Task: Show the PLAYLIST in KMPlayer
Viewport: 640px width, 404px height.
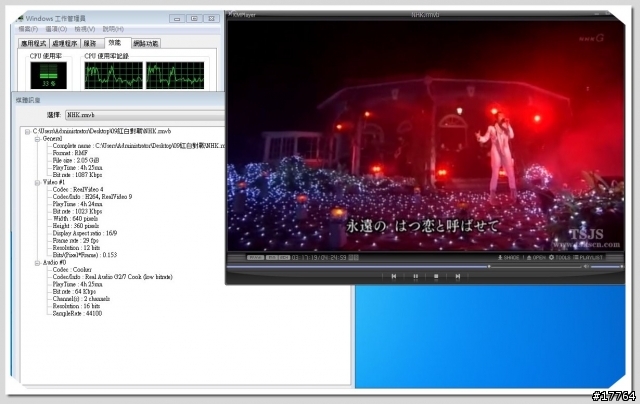Action: (588, 257)
